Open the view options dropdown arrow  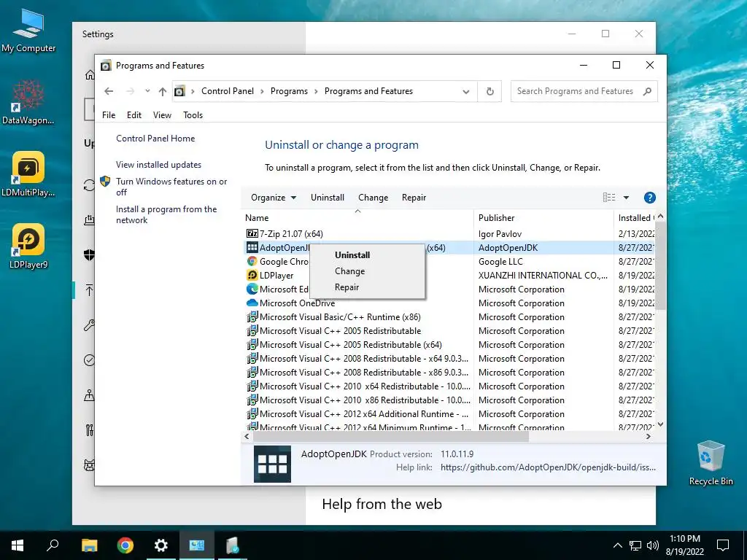tap(626, 198)
